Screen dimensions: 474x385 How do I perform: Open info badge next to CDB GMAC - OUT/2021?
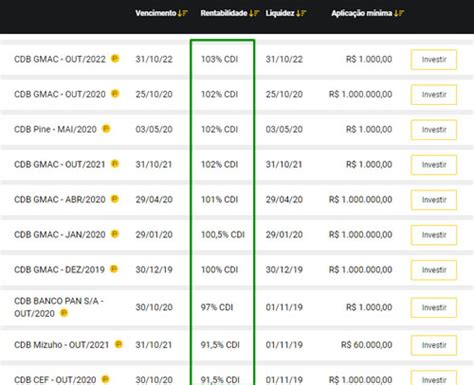tap(115, 164)
